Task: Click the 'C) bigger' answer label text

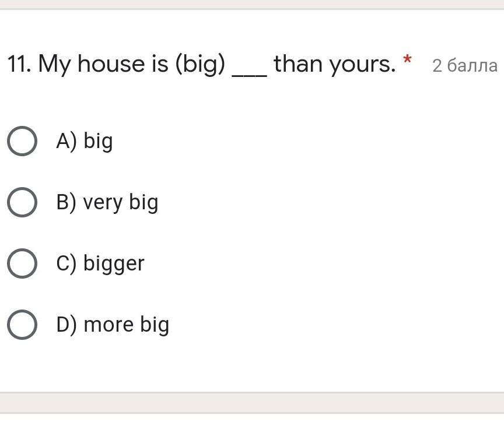Action: [100, 263]
